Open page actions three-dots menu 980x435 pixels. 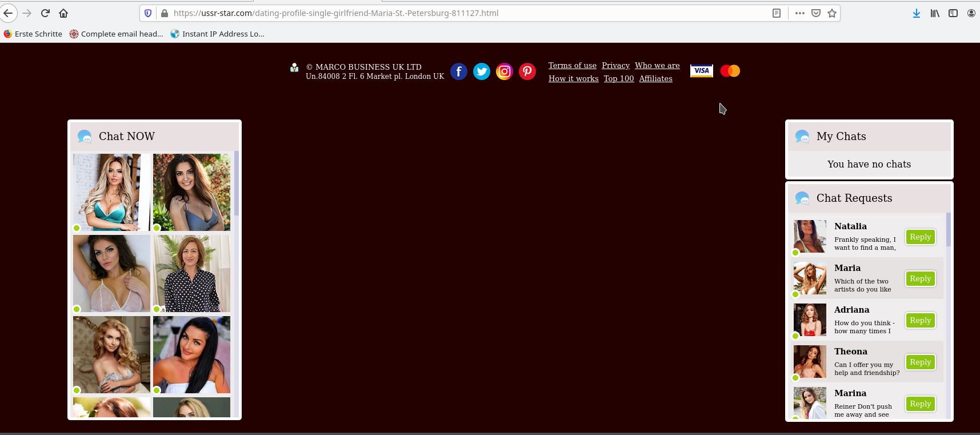800,13
